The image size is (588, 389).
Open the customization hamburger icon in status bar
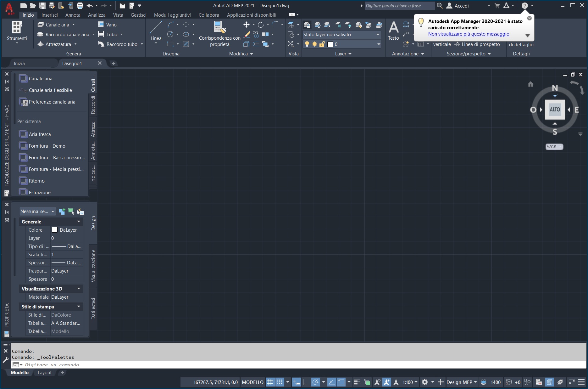pyautogui.click(x=581, y=382)
